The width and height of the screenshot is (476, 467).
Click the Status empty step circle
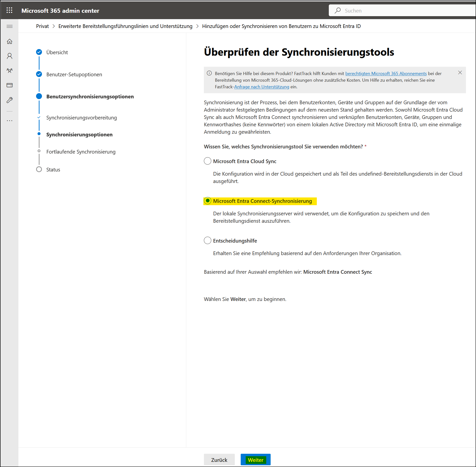tap(39, 169)
